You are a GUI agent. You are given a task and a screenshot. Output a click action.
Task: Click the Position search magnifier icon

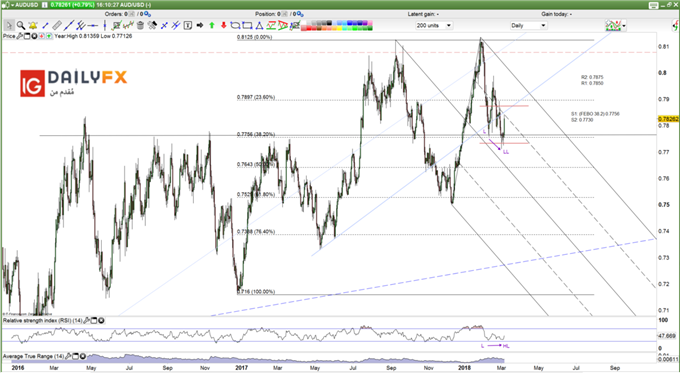click(x=301, y=14)
